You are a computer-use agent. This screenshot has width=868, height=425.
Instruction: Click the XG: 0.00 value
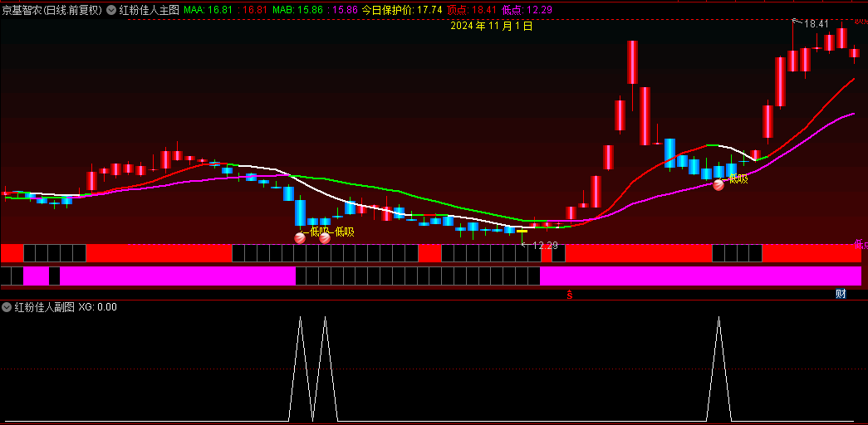97,307
